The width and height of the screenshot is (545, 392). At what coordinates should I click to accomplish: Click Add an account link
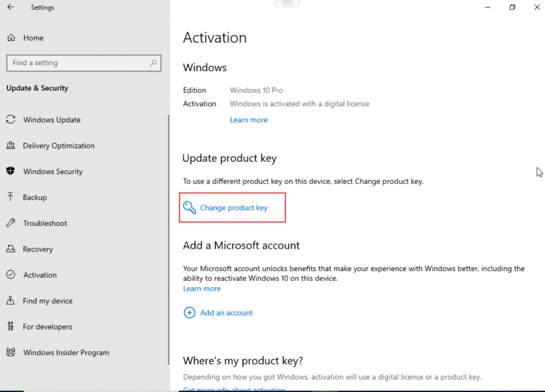tap(226, 313)
